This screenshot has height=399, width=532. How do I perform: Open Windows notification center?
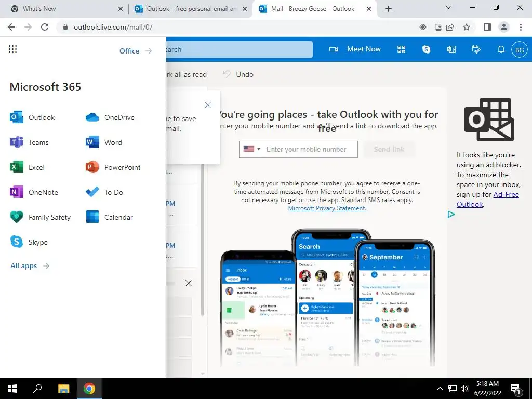[x=516, y=389]
